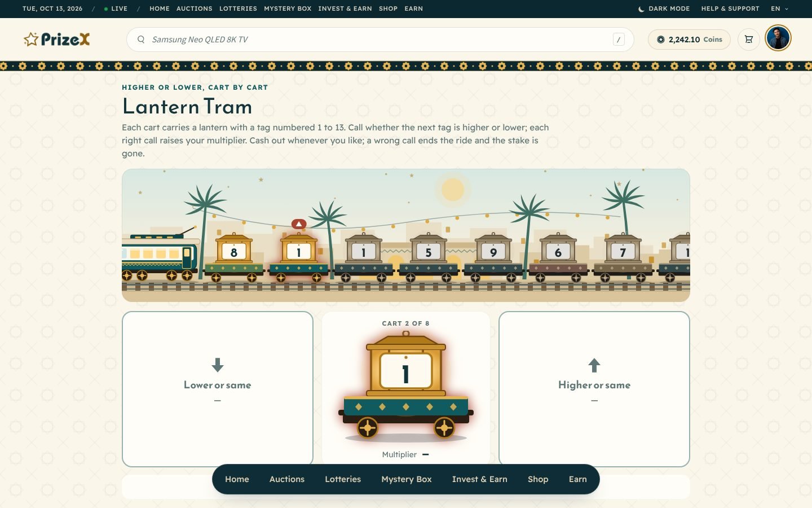Select Shop in floating bottom nav
The height and width of the screenshot is (508, 812).
click(x=538, y=479)
